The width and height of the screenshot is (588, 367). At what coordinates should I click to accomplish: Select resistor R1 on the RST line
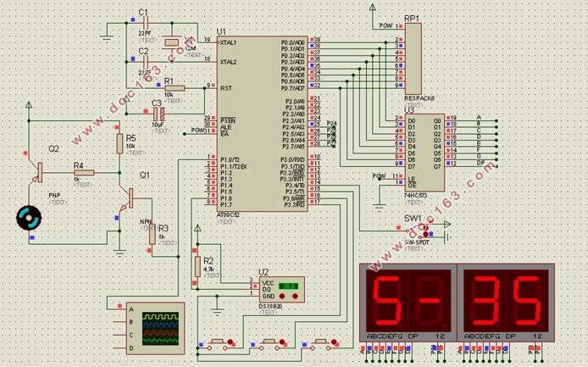pyautogui.click(x=175, y=88)
